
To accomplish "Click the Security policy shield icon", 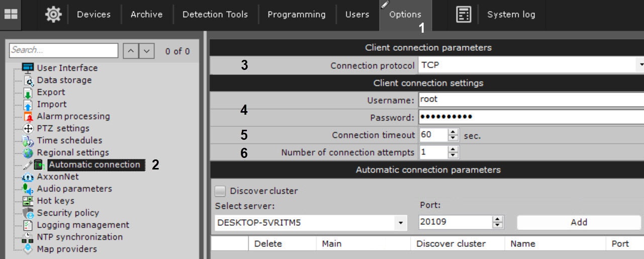I will click(28, 213).
